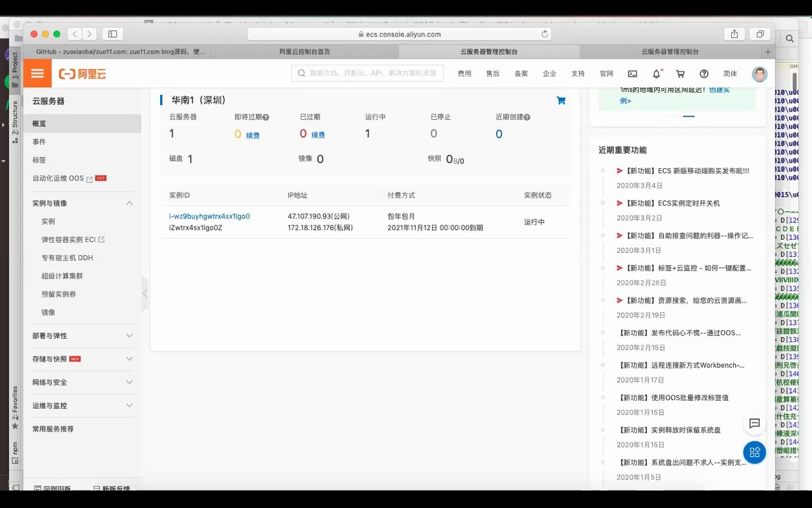Open the user avatar menu

pyautogui.click(x=760, y=74)
